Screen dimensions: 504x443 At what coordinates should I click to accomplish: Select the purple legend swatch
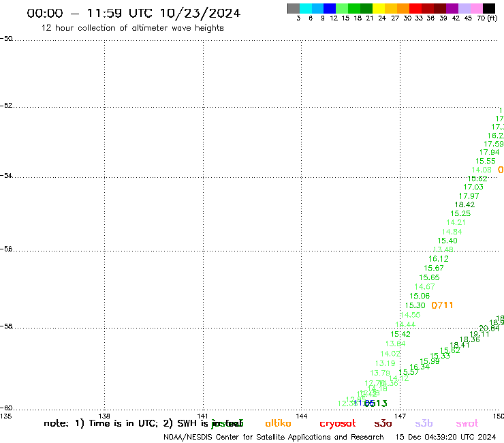[x=452, y=9]
